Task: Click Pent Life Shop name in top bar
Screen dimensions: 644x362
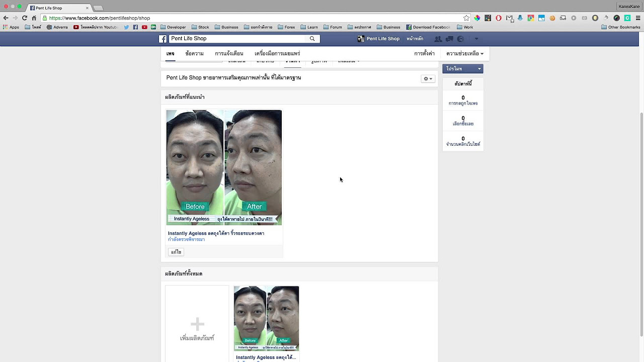Action: pos(383,39)
